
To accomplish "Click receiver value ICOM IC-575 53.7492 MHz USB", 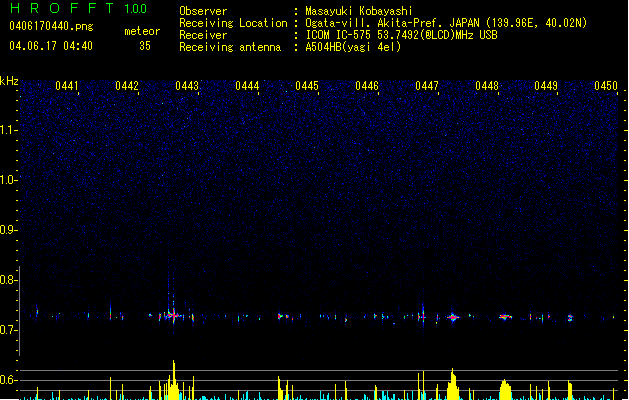I will 402,35.
